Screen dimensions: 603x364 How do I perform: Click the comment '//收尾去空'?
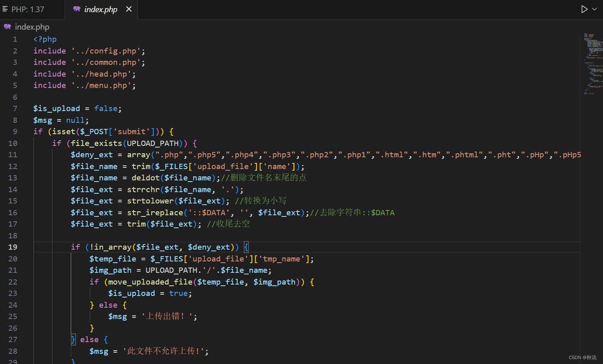(228, 224)
